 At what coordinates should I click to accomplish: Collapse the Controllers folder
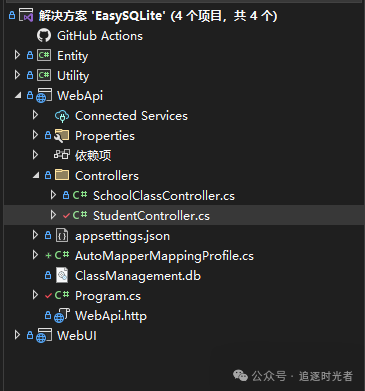(36, 175)
